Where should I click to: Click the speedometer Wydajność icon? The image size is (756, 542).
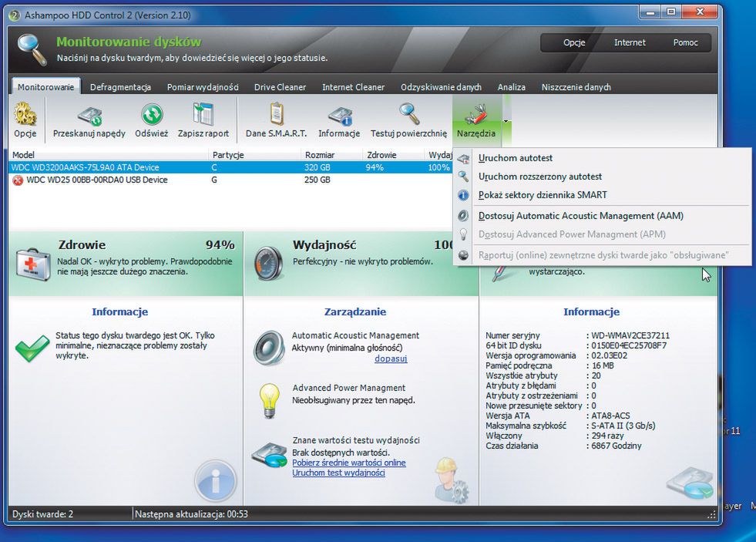tap(268, 263)
